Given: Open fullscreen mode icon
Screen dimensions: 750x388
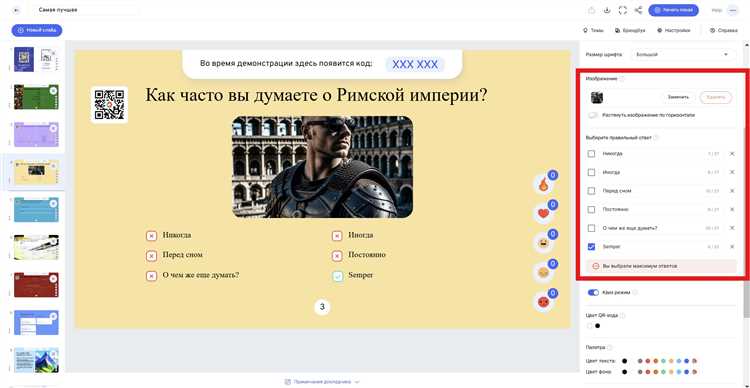Looking at the screenshot, I should [x=622, y=10].
